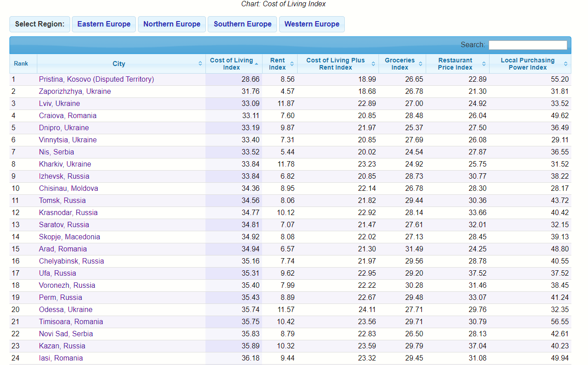This screenshot has height=365, width=588.
Task: Click the Timisoara, Romania link
Action: 71,322
